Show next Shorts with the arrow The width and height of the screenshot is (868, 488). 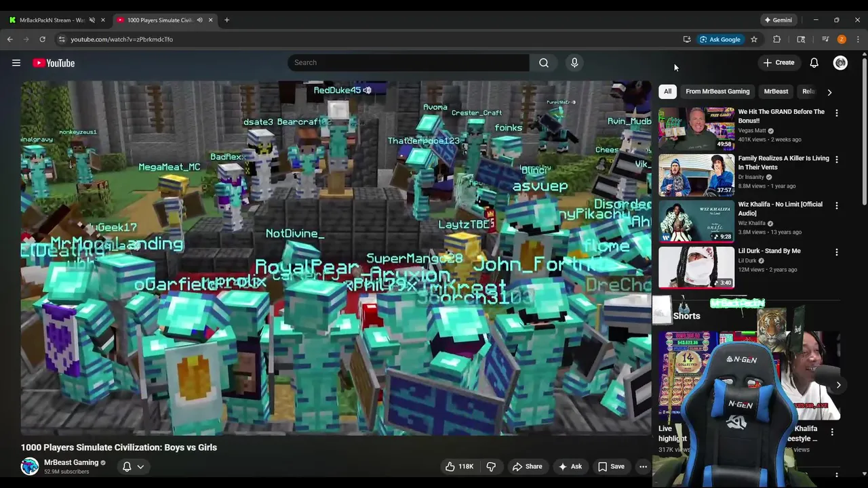[x=838, y=385]
